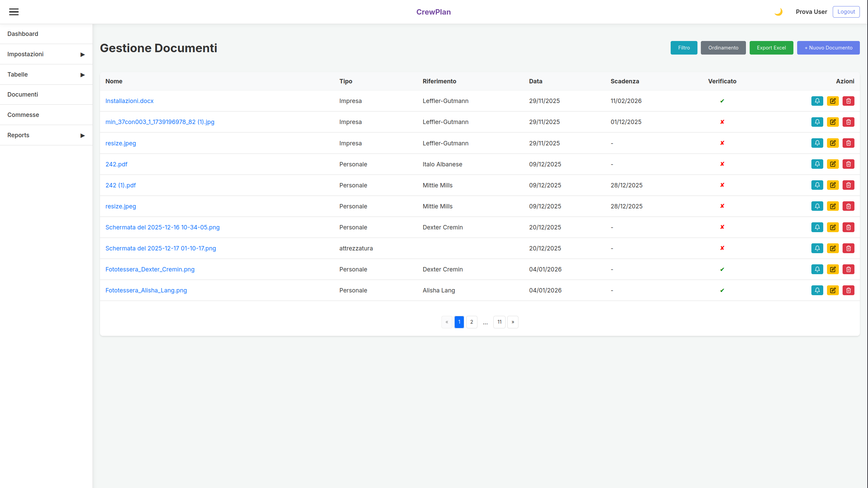Viewport: 868px width, 488px height.
Task: Open Installazioni.docx document link
Action: (x=129, y=101)
